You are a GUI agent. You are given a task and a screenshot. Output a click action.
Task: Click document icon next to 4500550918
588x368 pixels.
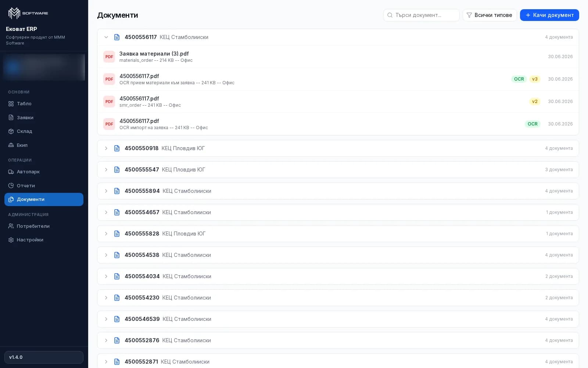click(117, 148)
